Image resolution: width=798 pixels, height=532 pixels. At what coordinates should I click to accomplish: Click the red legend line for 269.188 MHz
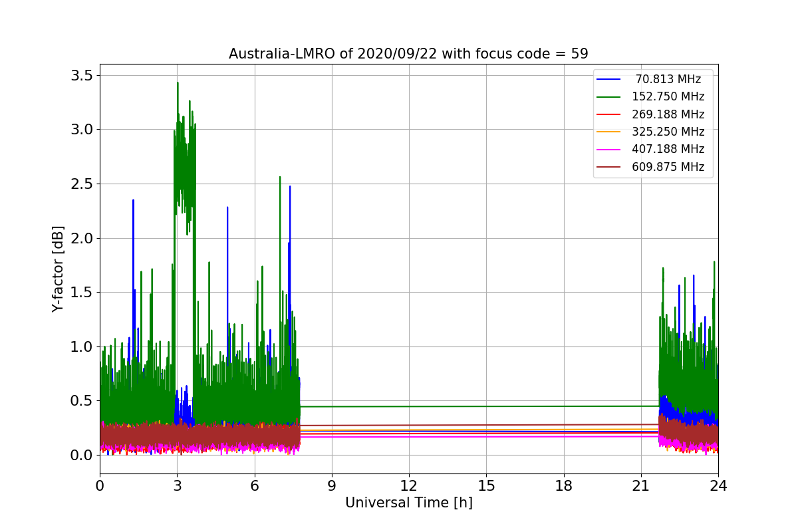click(609, 114)
